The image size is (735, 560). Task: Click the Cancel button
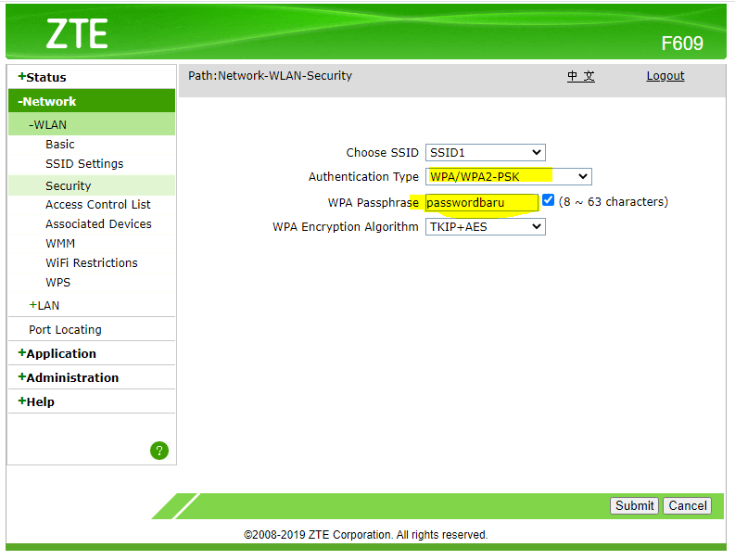click(x=687, y=505)
